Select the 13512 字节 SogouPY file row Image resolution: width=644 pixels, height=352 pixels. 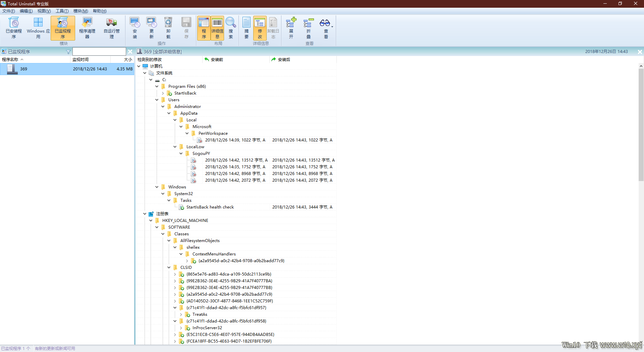[236, 160]
